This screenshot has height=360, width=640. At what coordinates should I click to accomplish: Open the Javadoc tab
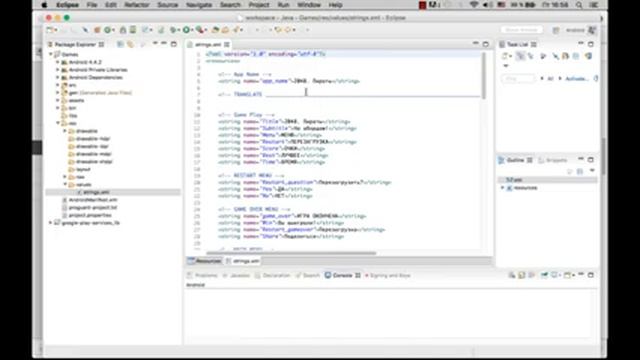click(x=236, y=276)
